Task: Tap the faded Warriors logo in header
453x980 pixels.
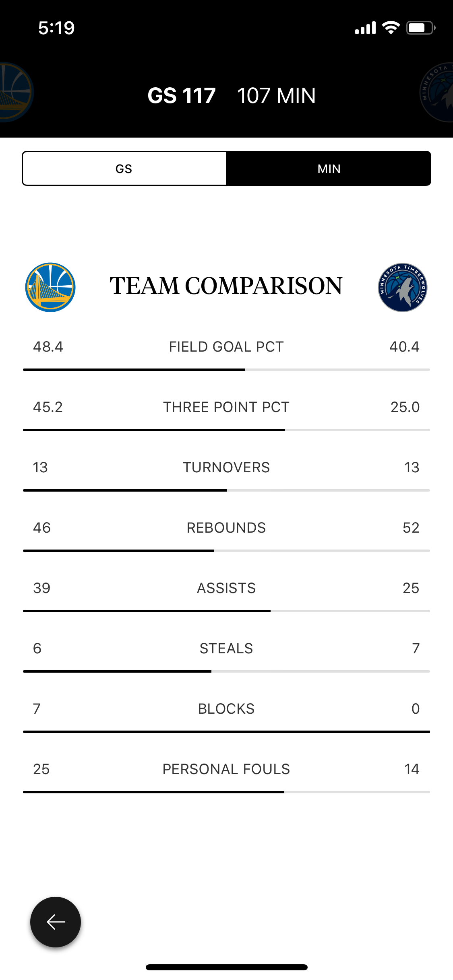Action: click(15, 92)
